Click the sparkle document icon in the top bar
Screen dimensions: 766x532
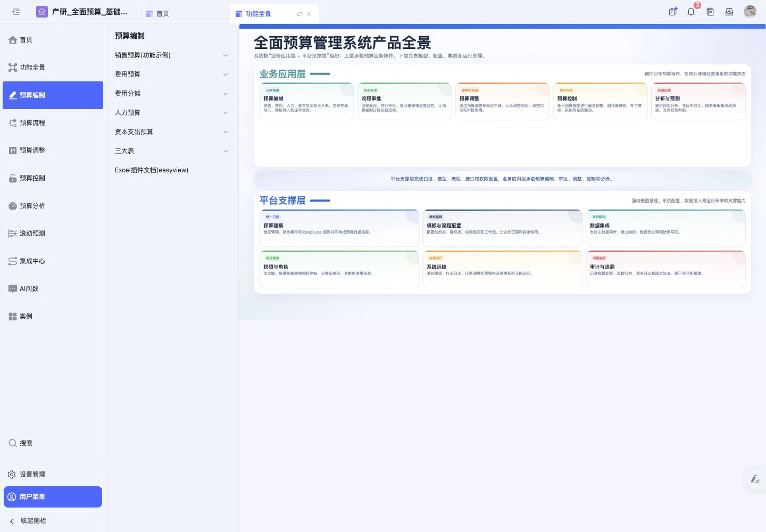click(673, 12)
